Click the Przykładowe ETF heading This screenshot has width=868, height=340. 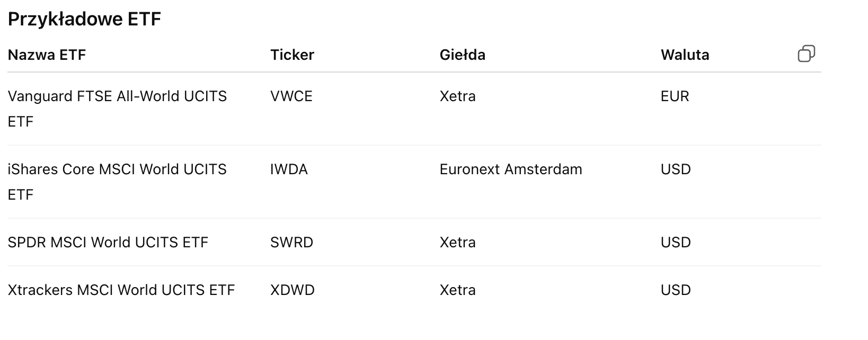pyautogui.click(x=84, y=19)
